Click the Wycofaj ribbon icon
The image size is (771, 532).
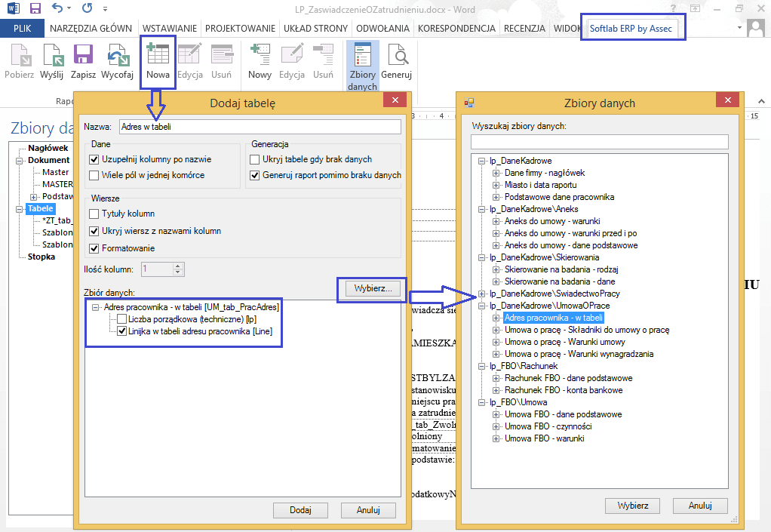(118, 54)
